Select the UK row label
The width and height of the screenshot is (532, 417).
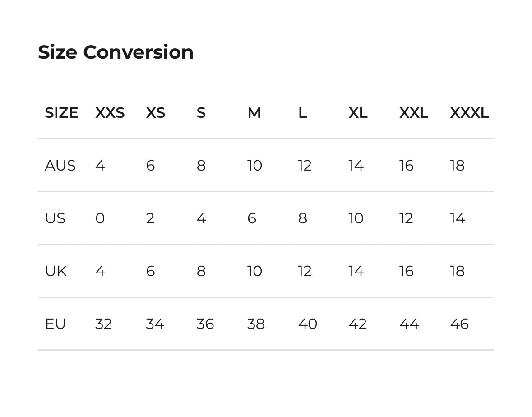(56, 271)
